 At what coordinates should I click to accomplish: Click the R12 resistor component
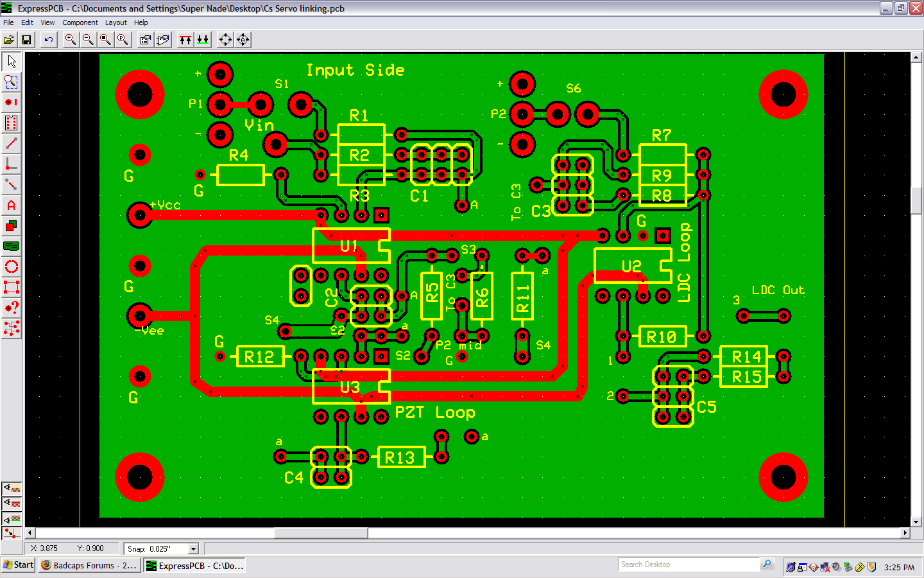click(260, 356)
